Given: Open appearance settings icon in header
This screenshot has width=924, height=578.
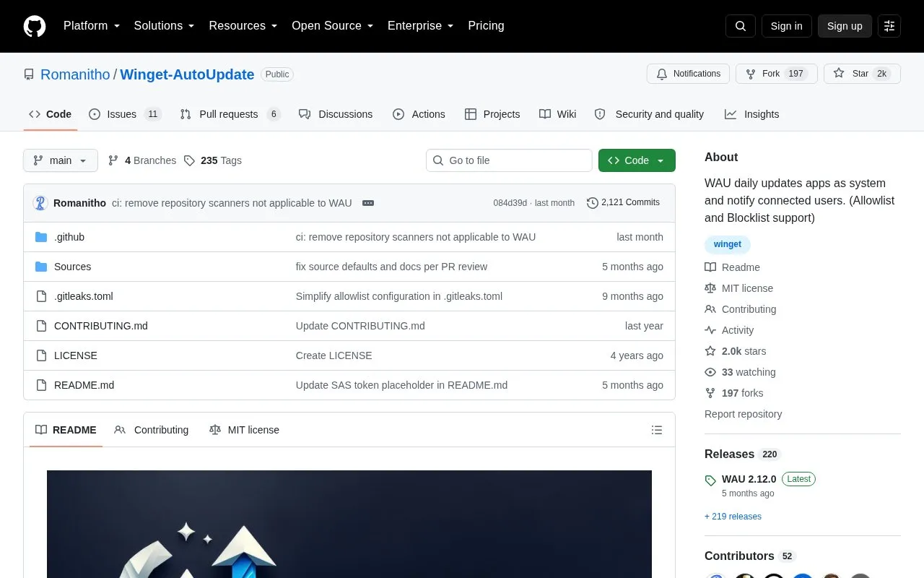Looking at the screenshot, I should (889, 26).
